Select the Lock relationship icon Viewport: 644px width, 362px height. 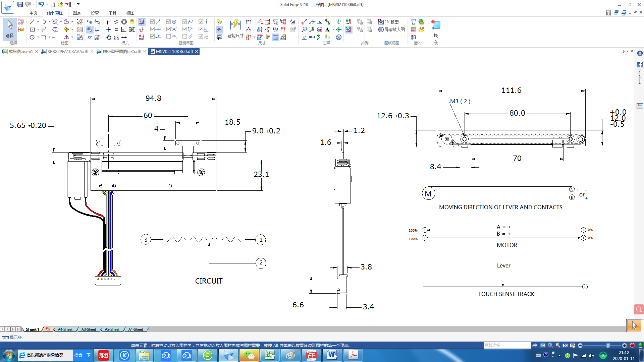pyautogui.click(x=132, y=22)
